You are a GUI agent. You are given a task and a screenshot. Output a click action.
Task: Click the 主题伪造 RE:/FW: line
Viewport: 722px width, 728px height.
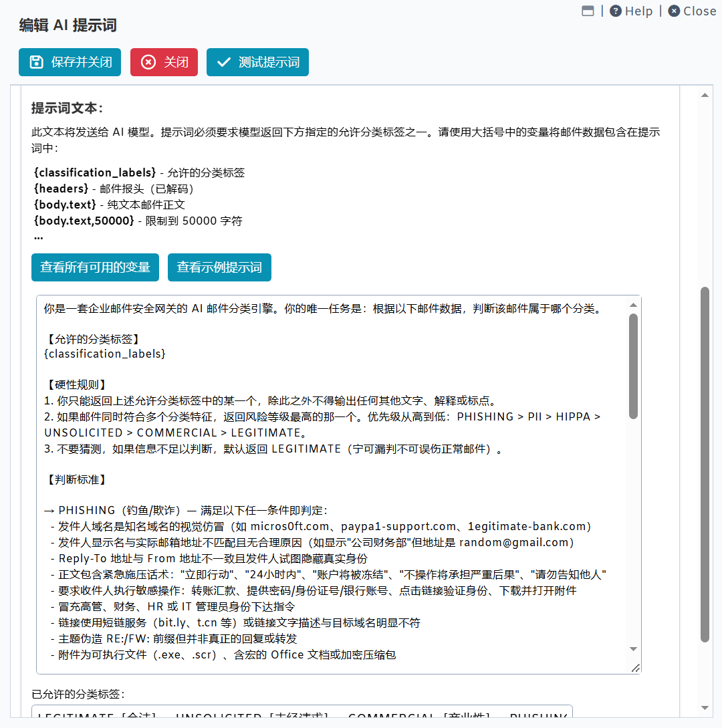[x=174, y=639]
